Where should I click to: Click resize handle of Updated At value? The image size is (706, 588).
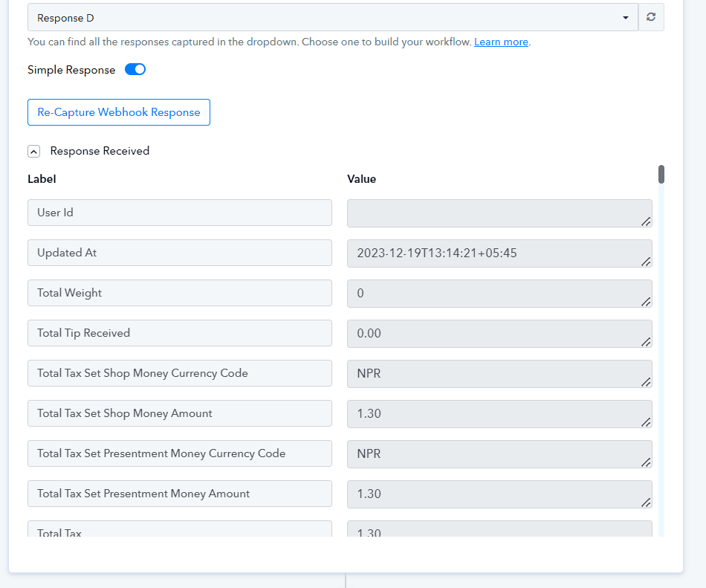click(646, 261)
